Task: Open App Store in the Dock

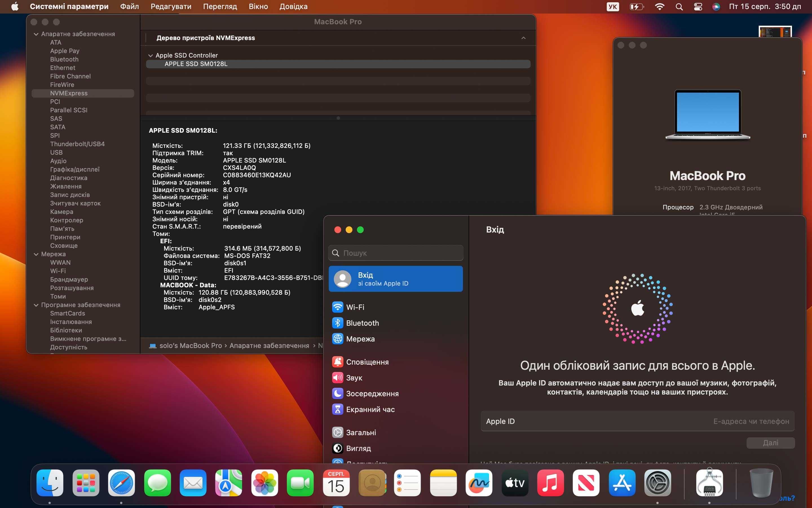Action: [x=622, y=483]
